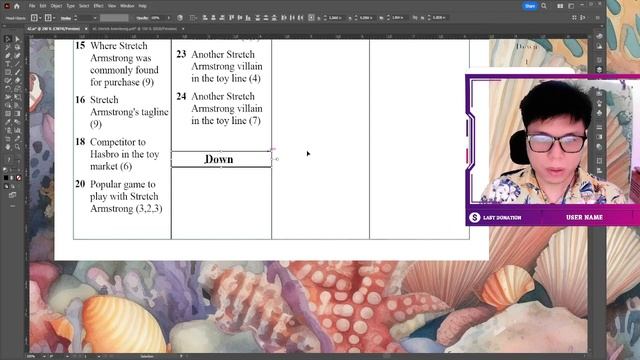Select the Selection tool (black arrow)
Viewport: 640px width, 360px height.
pyautogui.click(x=8, y=39)
